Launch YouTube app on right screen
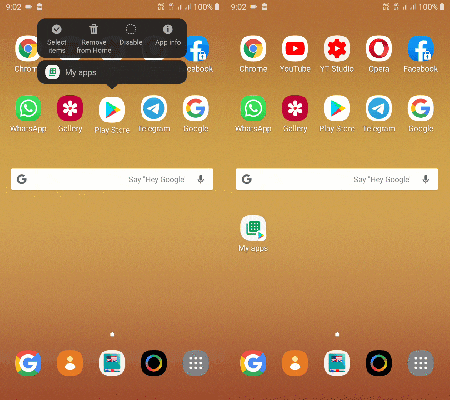450x400 pixels. point(295,49)
